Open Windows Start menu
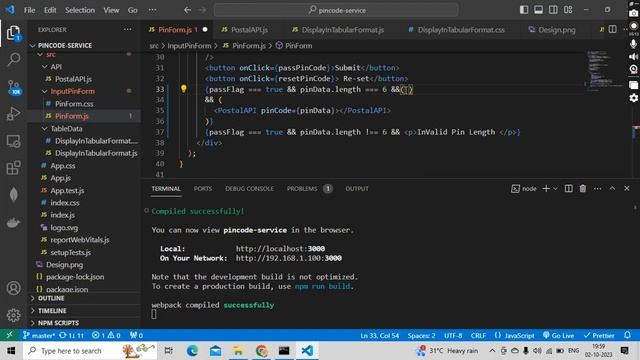The height and width of the screenshot is (360, 640). (x=11, y=351)
